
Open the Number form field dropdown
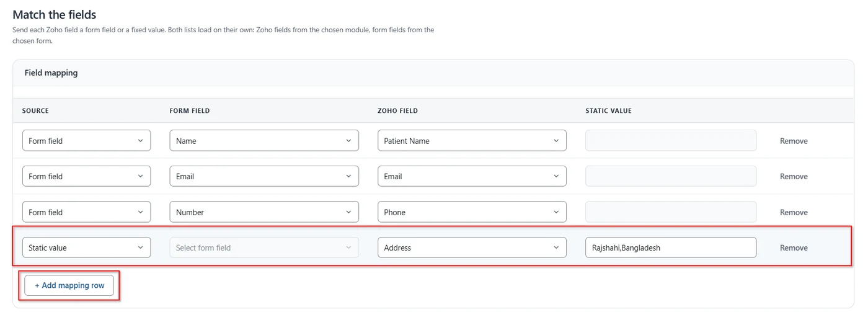coord(264,212)
